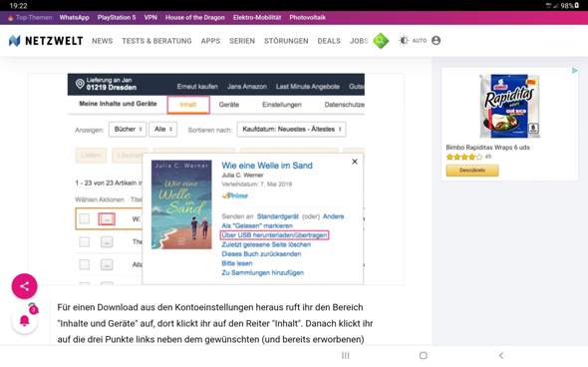Open WhatsApp top theme link

[x=75, y=17]
